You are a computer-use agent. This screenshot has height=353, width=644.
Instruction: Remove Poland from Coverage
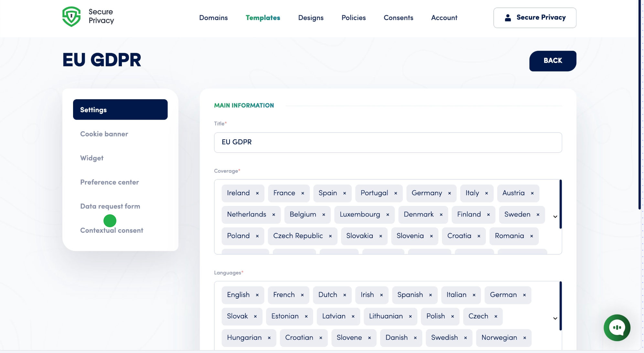pyautogui.click(x=257, y=236)
